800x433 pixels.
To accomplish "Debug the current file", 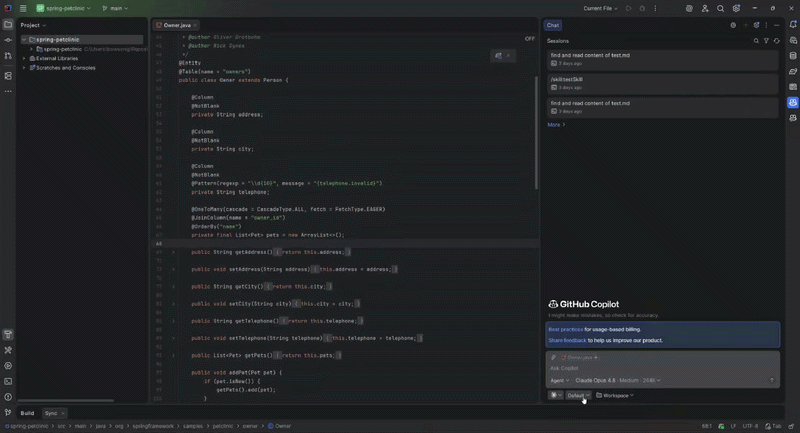I will tap(642, 8).
